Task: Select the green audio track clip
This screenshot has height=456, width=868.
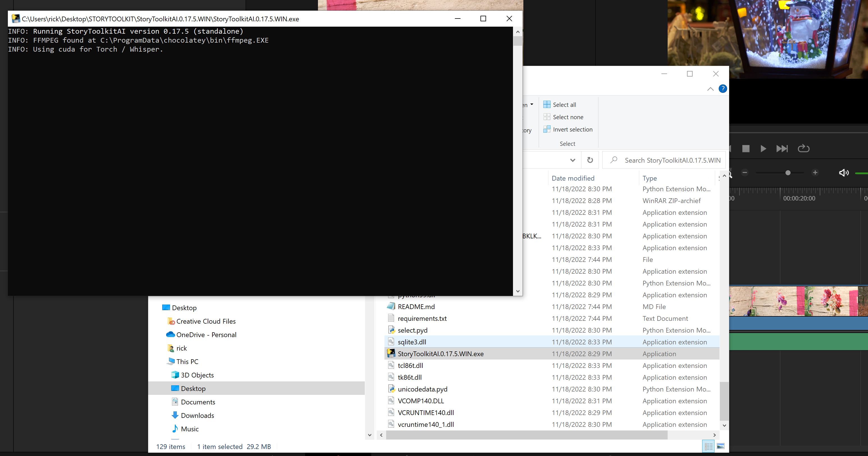Action: click(x=799, y=341)
